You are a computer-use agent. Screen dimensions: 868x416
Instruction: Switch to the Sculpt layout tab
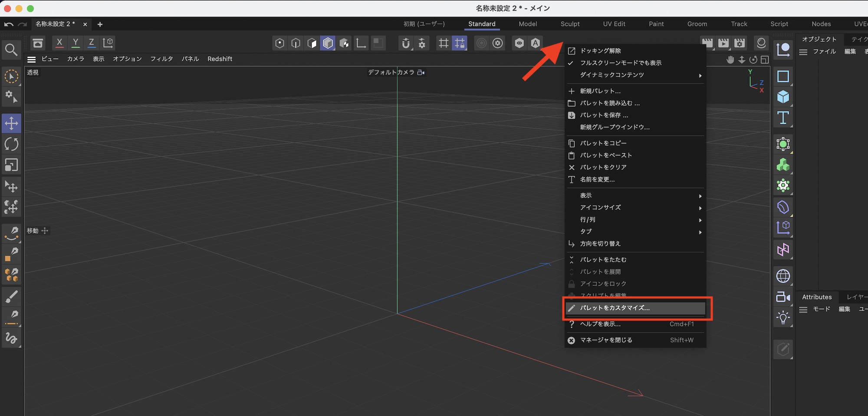pyautogui.click(x=570, y=24)
